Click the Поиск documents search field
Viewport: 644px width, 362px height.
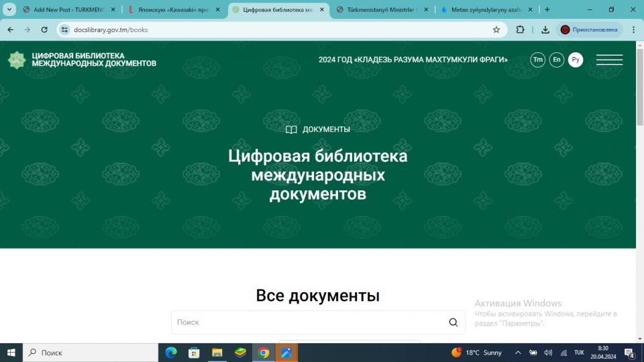click(309, 322)
